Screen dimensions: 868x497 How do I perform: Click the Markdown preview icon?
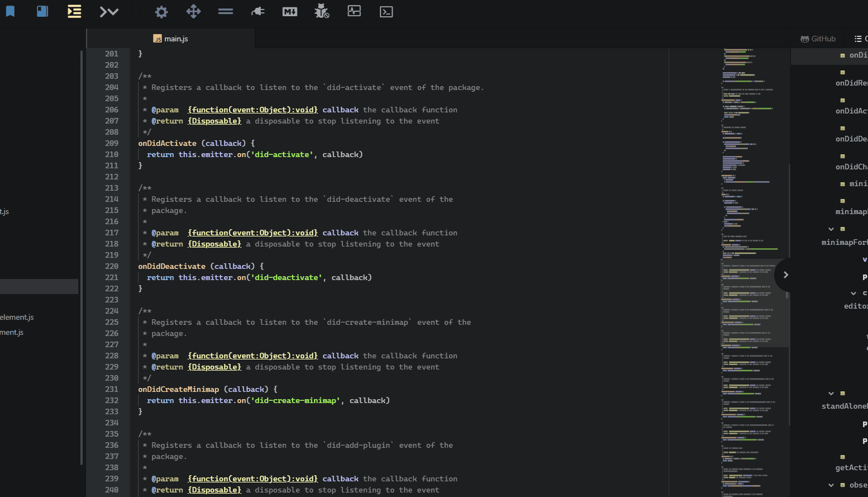pyautogui.click(x=290, y=12)
